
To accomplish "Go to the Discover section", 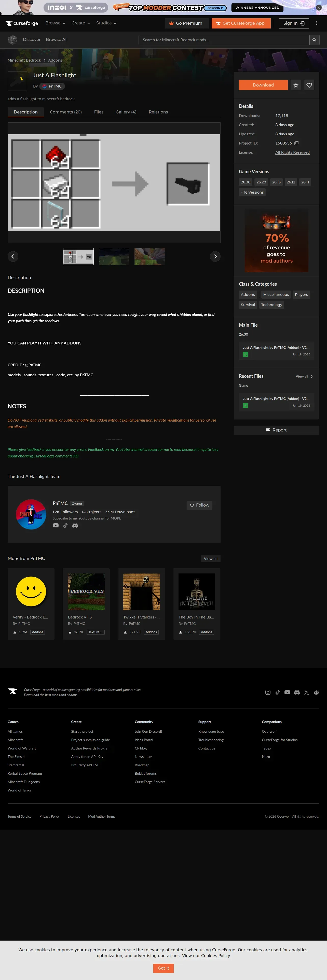I will 32,40.
